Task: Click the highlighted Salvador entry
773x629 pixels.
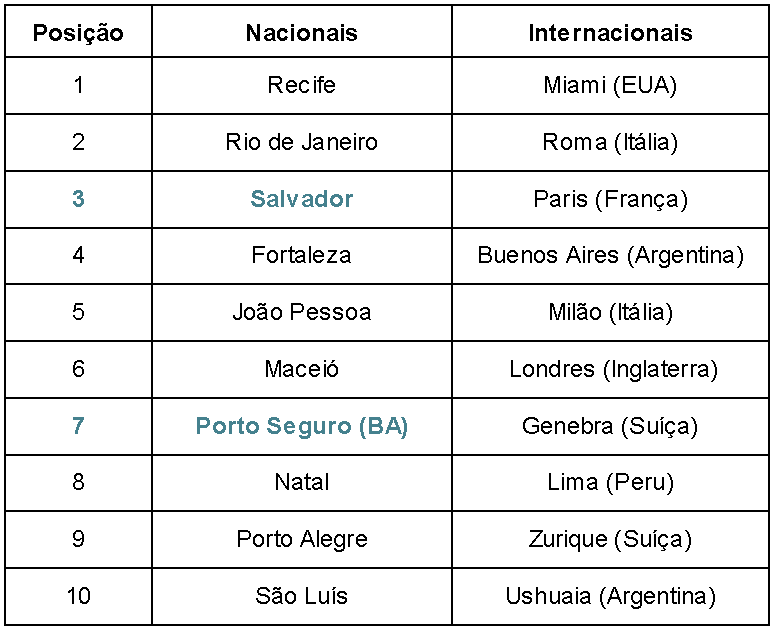Action: point(301,199)
